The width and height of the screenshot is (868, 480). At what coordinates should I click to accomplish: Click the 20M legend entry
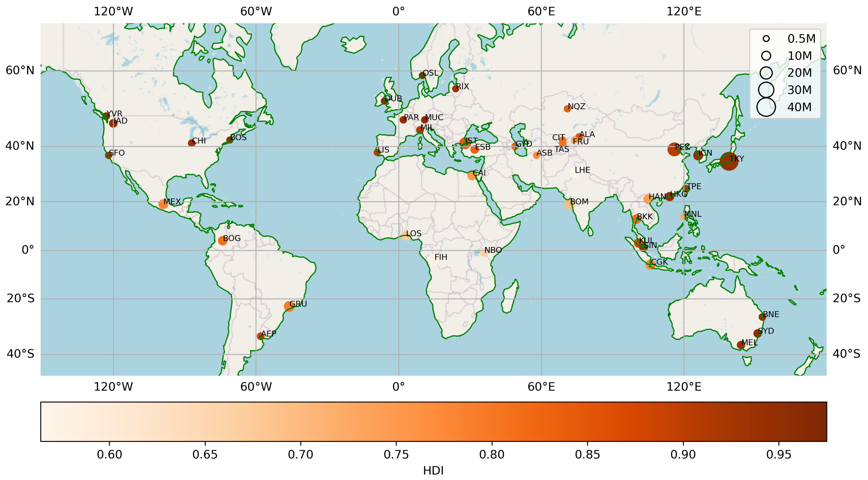[799, 73]
